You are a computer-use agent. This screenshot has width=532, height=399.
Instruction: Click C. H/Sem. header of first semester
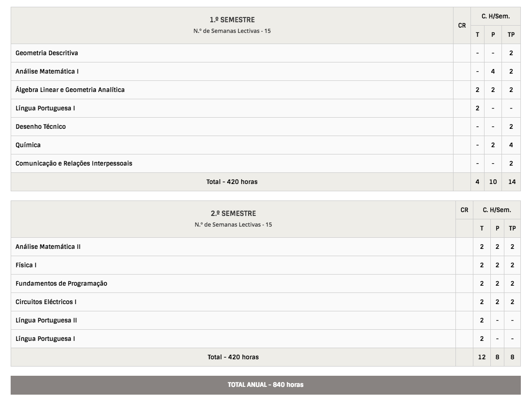coord(495,16)
